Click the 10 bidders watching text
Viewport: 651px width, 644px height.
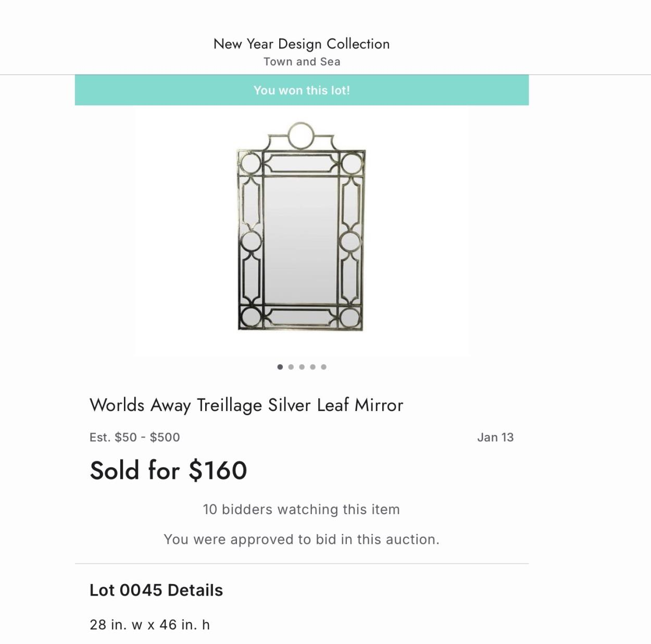point(301,509)
